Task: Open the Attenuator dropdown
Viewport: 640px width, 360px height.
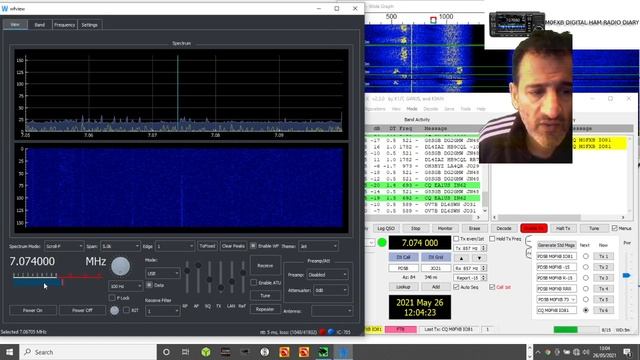Action: 330,290
